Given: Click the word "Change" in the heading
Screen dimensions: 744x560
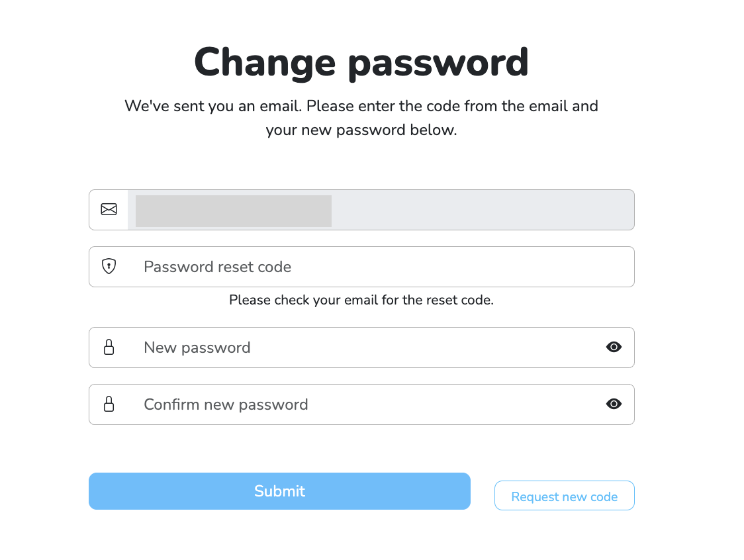Looking at the screenshot, I should coord(265,62).
